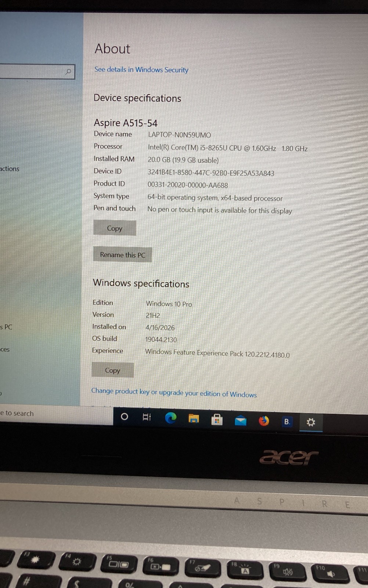
Task: Select the 64-bit operating system text
Action: (215, 198)
